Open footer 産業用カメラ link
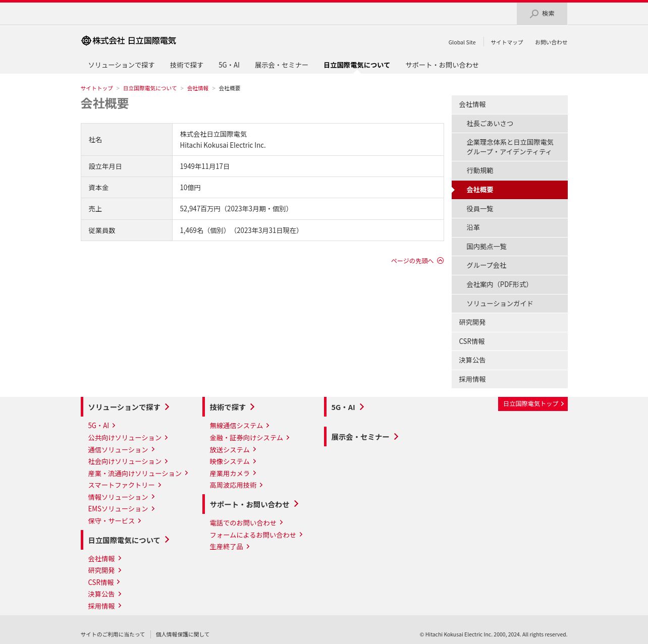 click(x=233, y=474)
